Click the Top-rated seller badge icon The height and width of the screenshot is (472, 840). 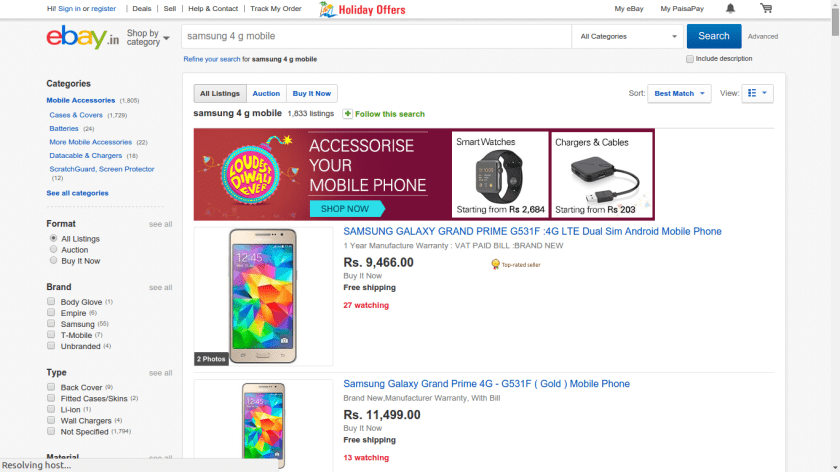point(496,264)
